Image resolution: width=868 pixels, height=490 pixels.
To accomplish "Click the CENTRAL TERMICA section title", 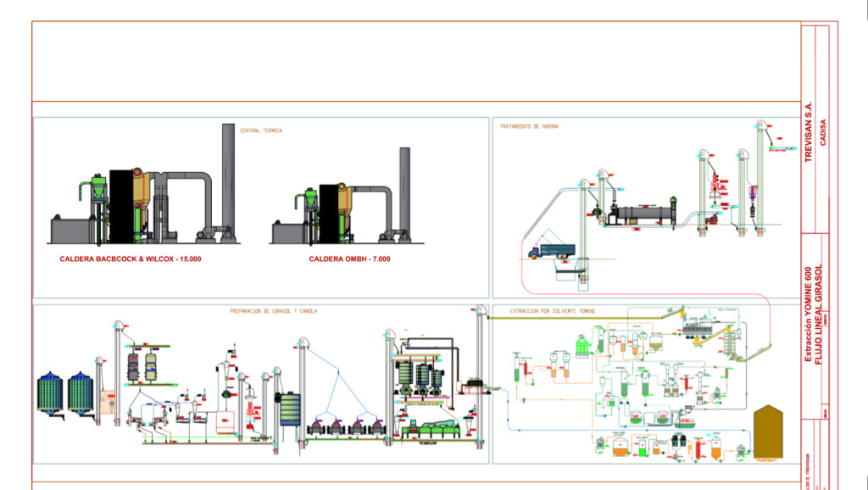I will tap(261, 131).
